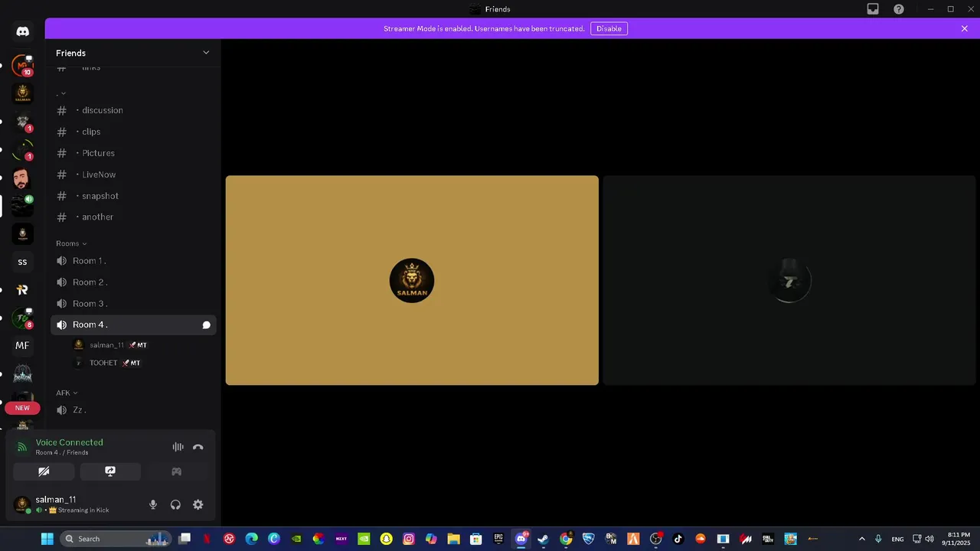
Task: Open SoundCloud from taskbar
Action: [x=700, y=539]
